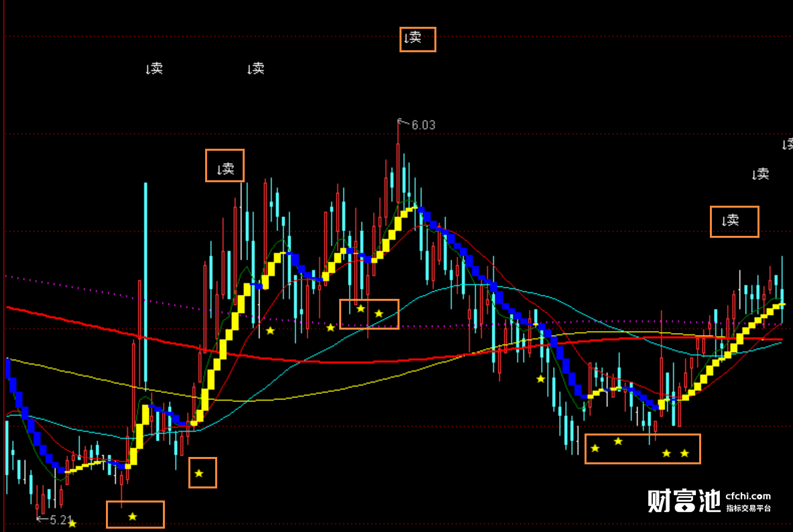Viewport: 793px width, 532px height.
Task: Click the lone star just left of the downtrend low
Action: [541, 379]
